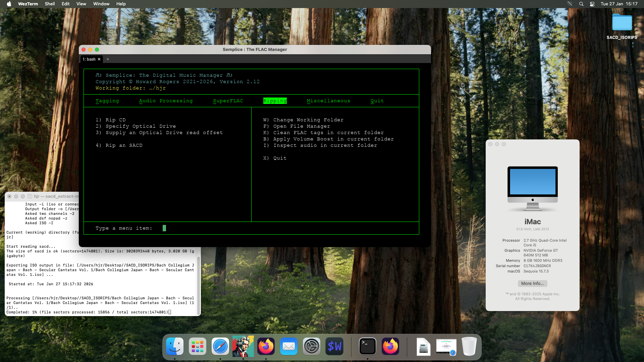This screenshot has width=644, height=362.
Task: Switch to the Miscellaneous section in Semplice
Action: point(328,101)
